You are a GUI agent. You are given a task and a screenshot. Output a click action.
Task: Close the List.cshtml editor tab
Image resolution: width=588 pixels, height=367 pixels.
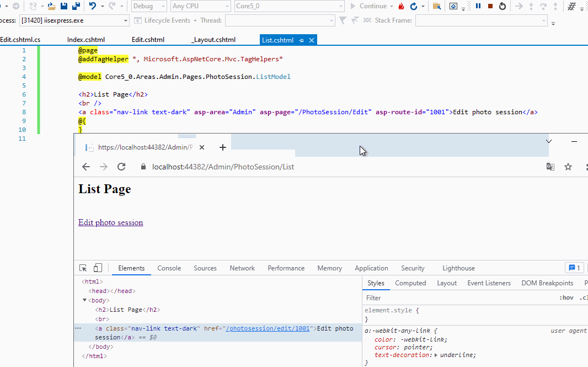coord(311,40)
